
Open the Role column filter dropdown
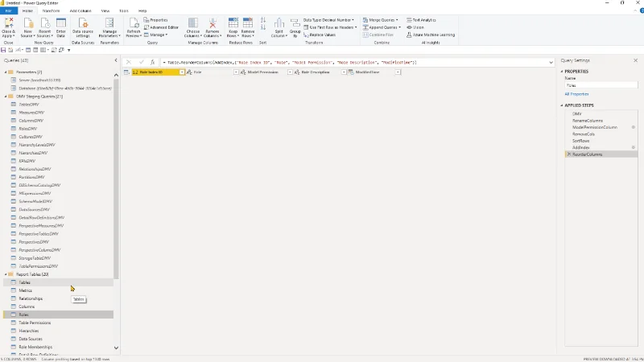[x=236, y=72]
